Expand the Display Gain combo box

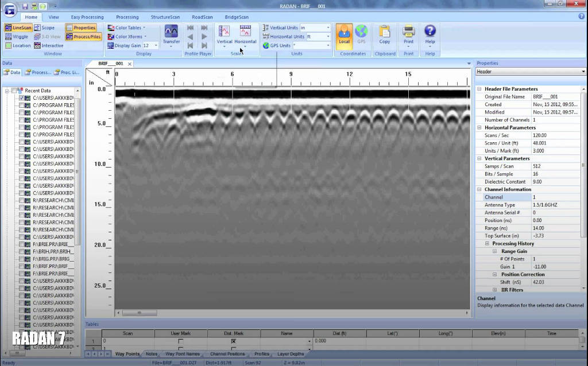(156, 45)
